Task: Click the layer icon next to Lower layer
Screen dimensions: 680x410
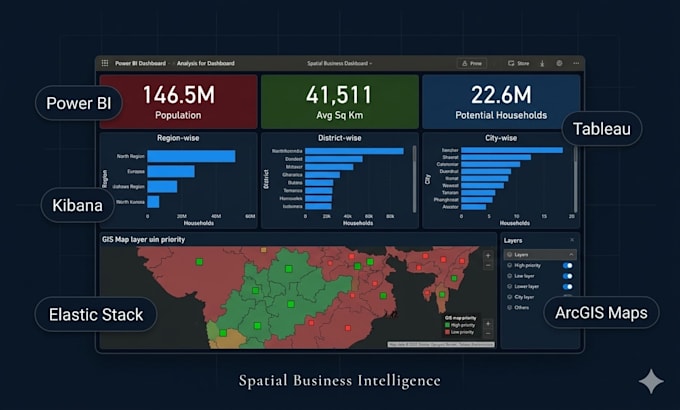Action: 510,286
